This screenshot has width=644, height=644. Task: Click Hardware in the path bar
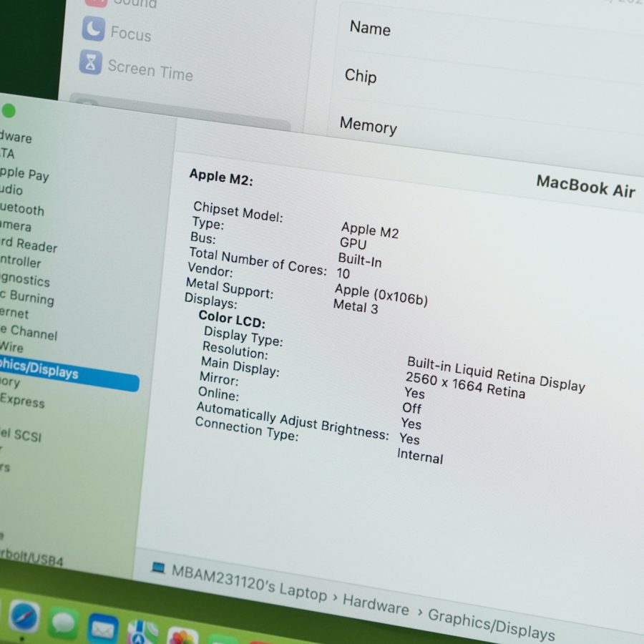coord(376,605)
